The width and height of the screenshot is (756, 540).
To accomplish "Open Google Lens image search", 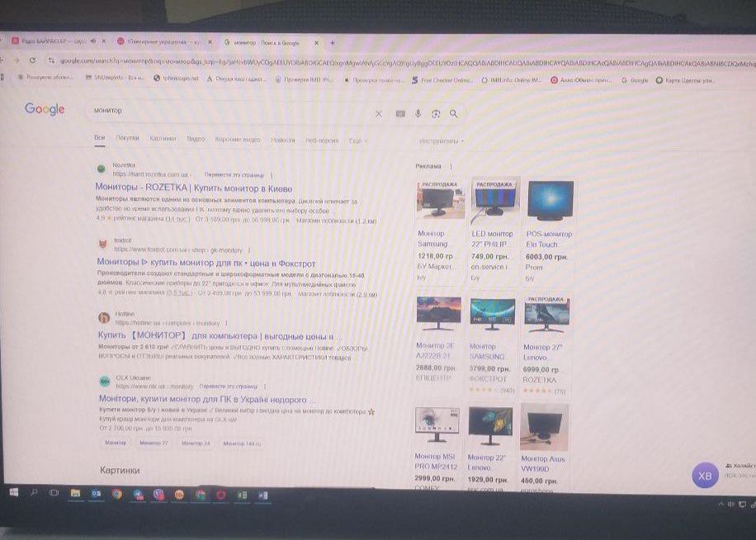I will pos(436,114).
